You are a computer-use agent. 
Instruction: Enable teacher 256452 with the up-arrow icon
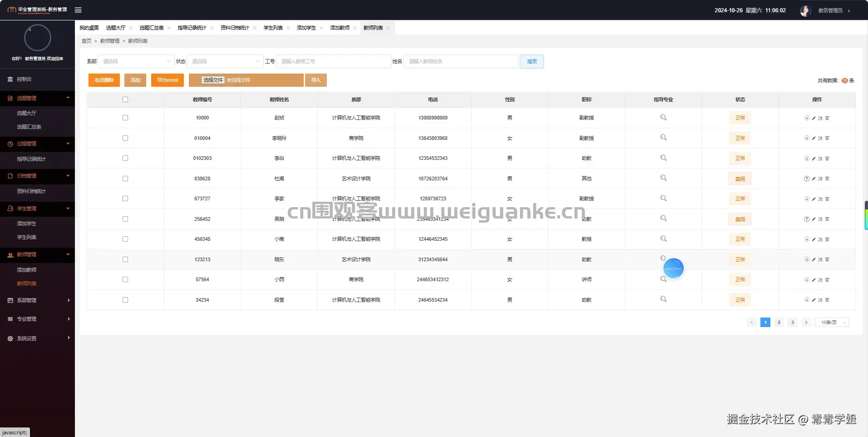point(807,219)
